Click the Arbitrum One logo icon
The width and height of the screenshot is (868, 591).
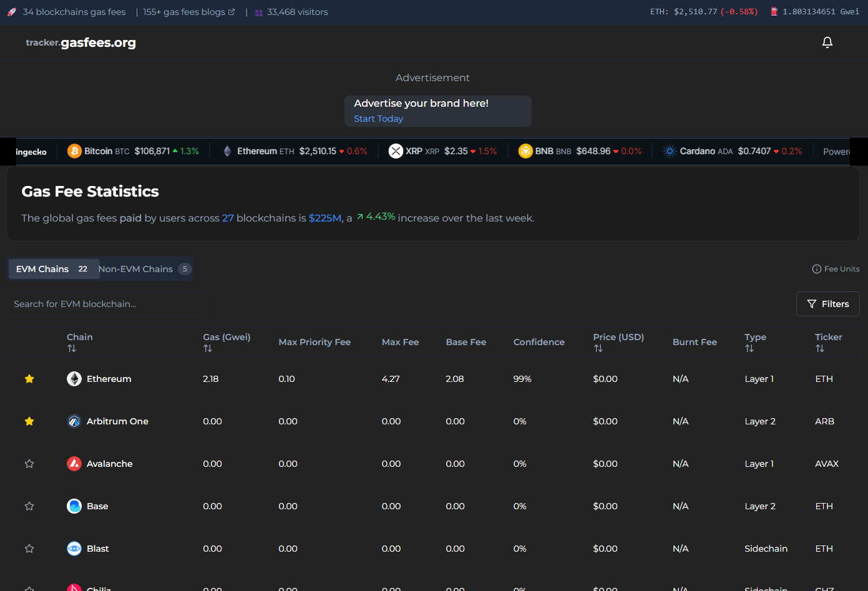point(74,421)
